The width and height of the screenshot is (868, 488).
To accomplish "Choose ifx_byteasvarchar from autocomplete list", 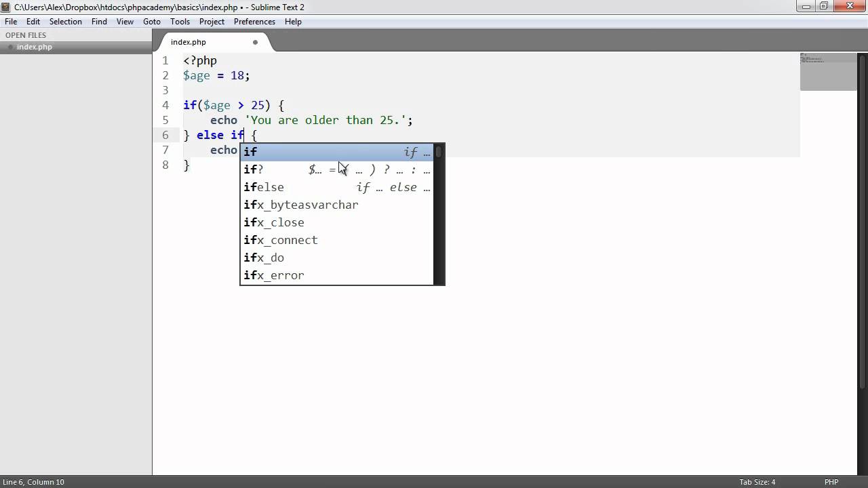I will pos(337,205).
